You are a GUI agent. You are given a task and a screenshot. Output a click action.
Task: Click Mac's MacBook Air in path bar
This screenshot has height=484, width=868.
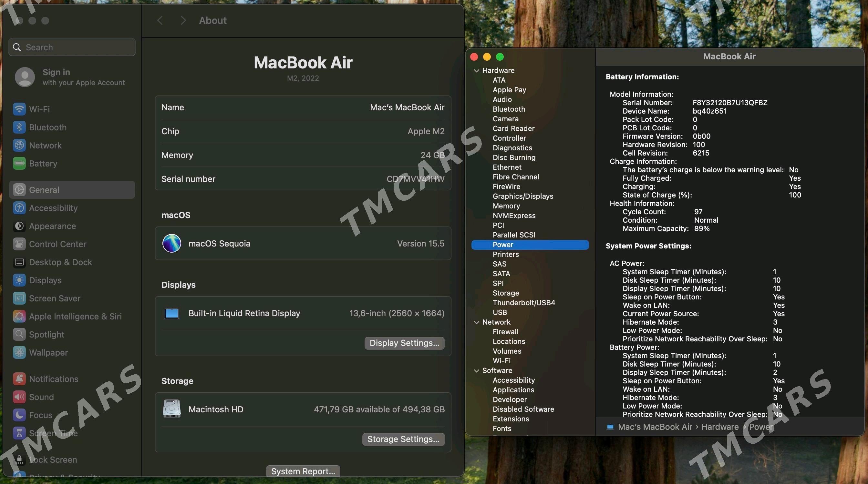[x=655, y=427]
